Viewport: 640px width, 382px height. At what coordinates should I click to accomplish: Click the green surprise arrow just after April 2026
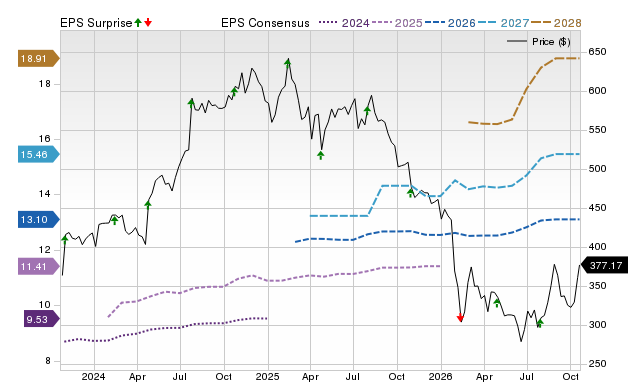(497, 303)
